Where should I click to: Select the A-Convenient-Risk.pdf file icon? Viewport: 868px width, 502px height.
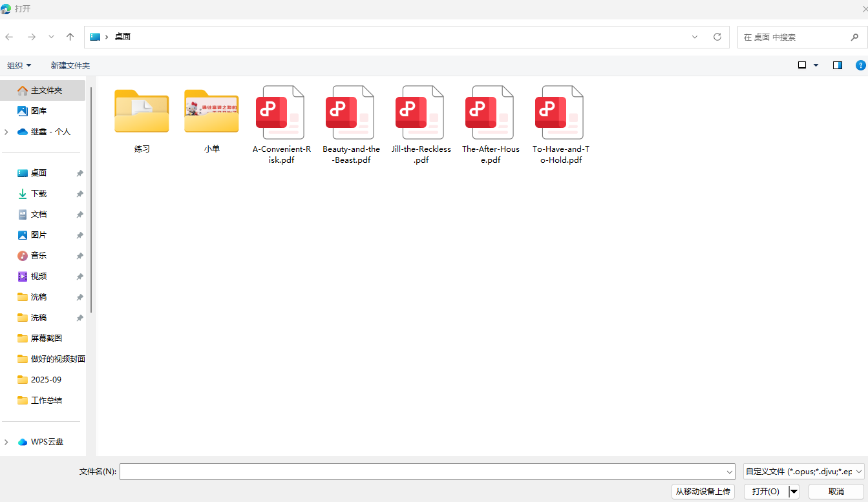pos(281,112)
